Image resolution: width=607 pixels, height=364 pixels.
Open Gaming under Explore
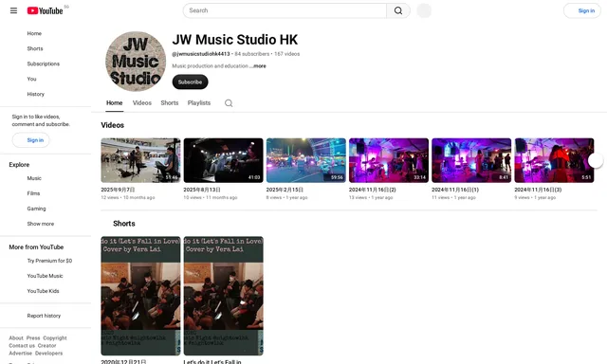(x=36, y=209)
